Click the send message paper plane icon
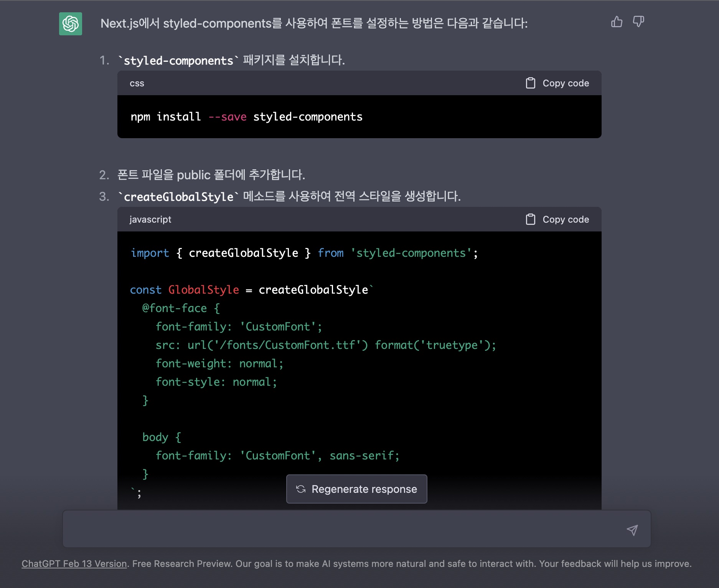This screenshot has width=719, height=588. (x=632, y=530)
